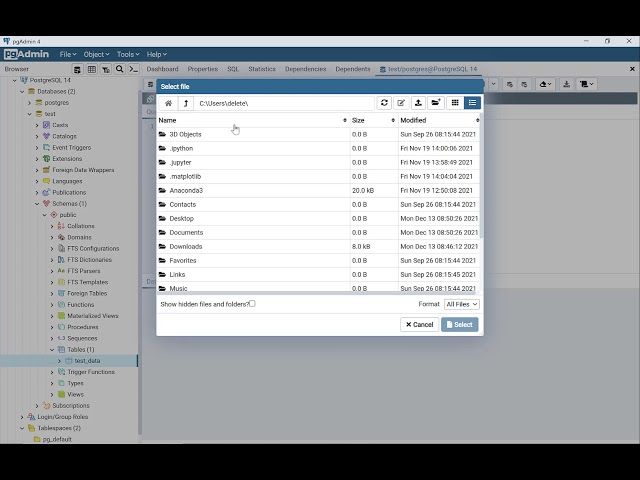Screen dimensions: 640x480
Task: Switch to the Dashboard tab
Action: [x=162, y=69]
